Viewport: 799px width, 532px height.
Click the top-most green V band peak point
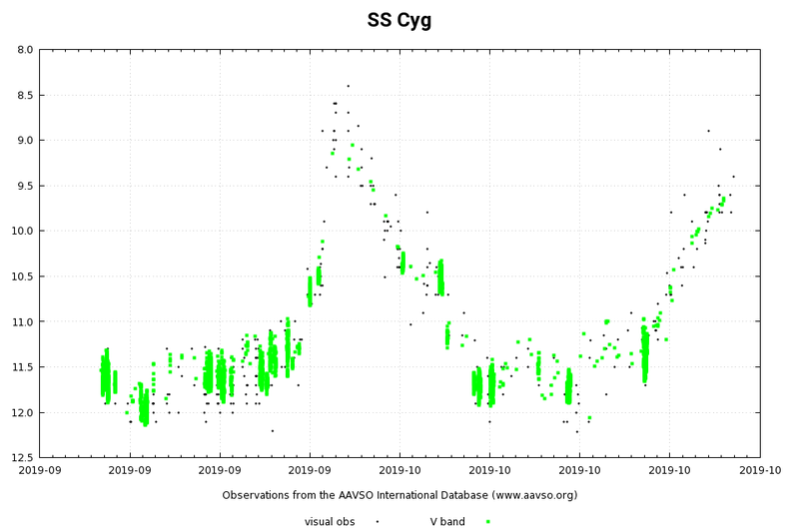pyautogui.click(x=353, y=145)
